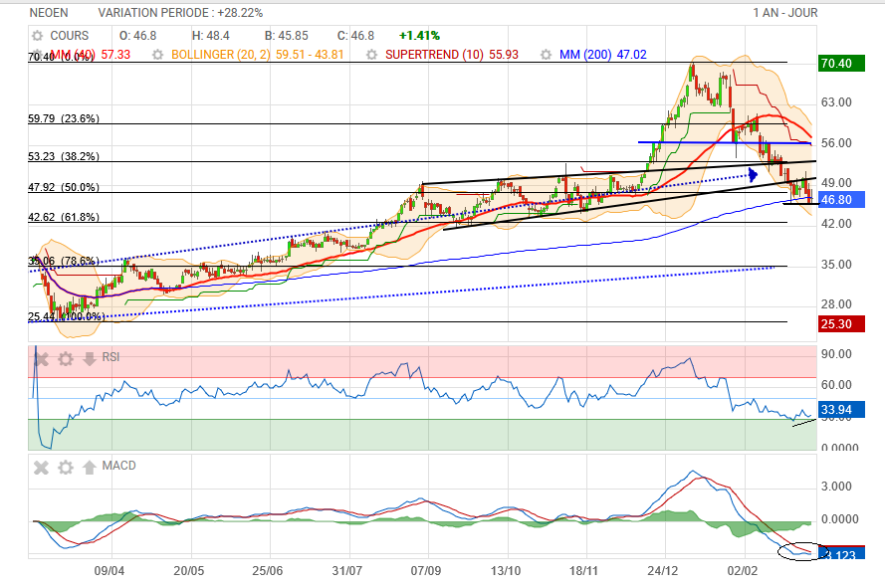Image resolution: width=885 pixels, height=588 pixels.
Task: Open SUPERTREND indicator settings gear
Action: [x=371, y=55]
